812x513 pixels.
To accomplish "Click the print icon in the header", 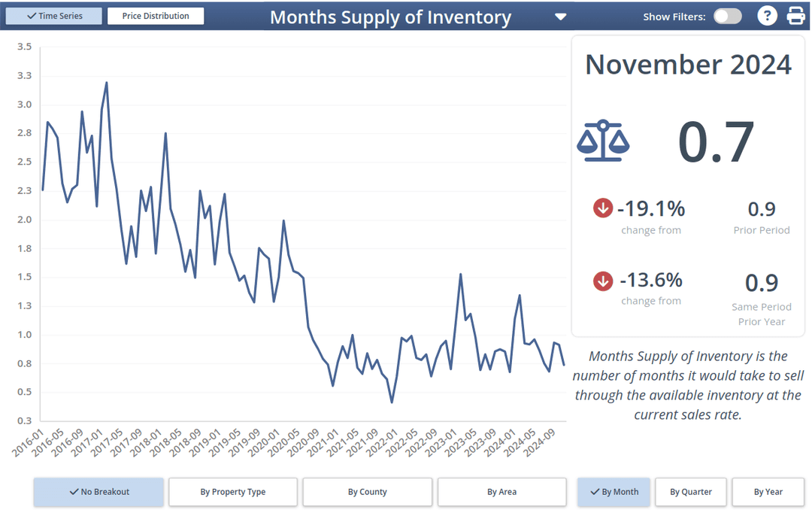I will 795,15.
